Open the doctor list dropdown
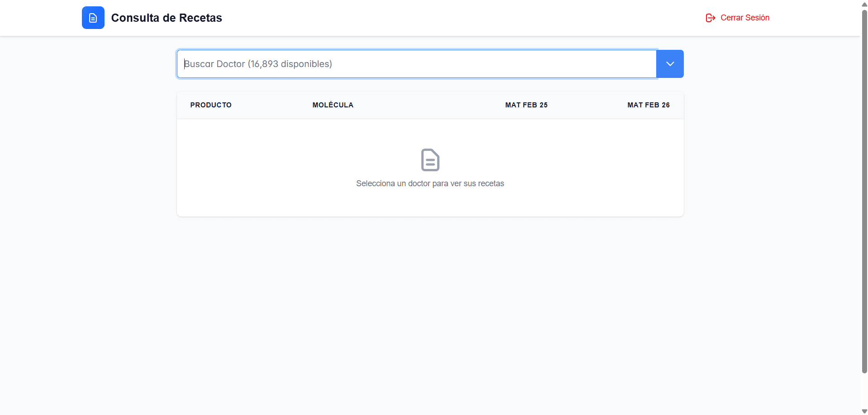This screenshot has width=868, height=415. (x=670, y=64)
